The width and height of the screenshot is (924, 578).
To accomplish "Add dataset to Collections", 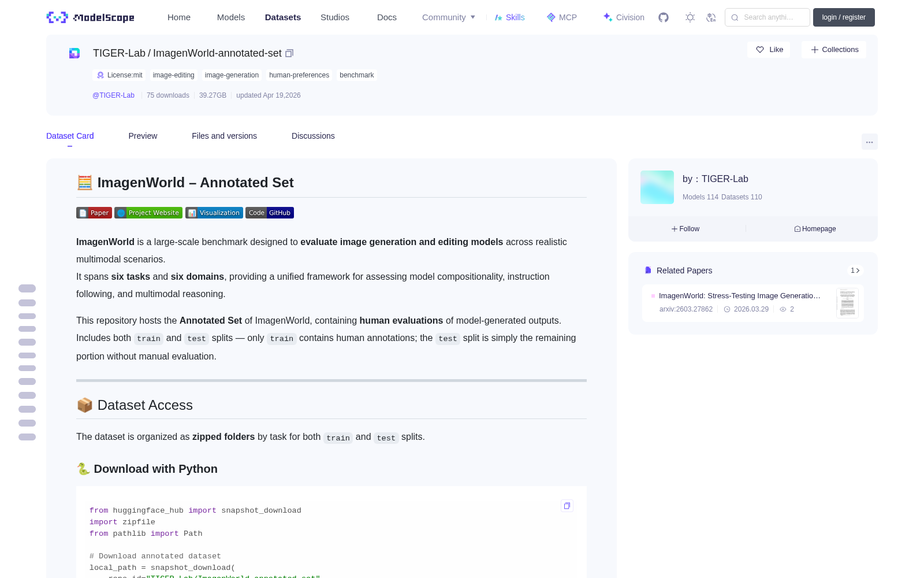I will pos(834,50).
